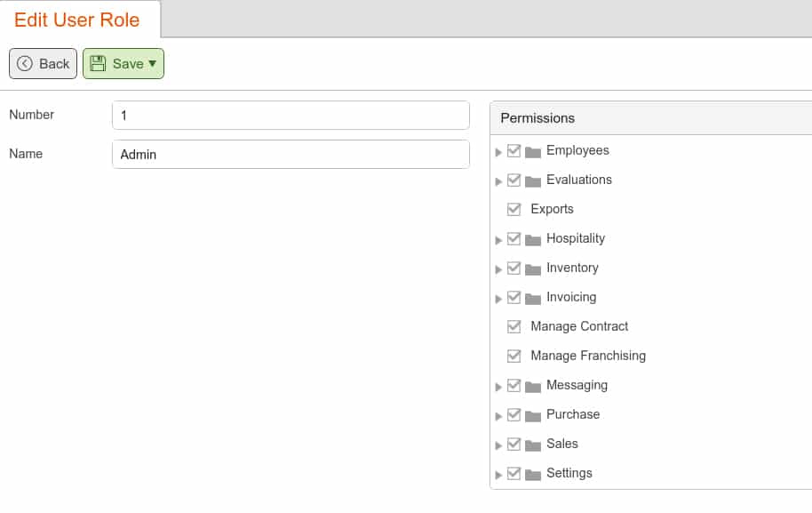Click the Permissions panel header
Image resolution: width=812 pixels, height=513 pixels.
tap(650, 118)
